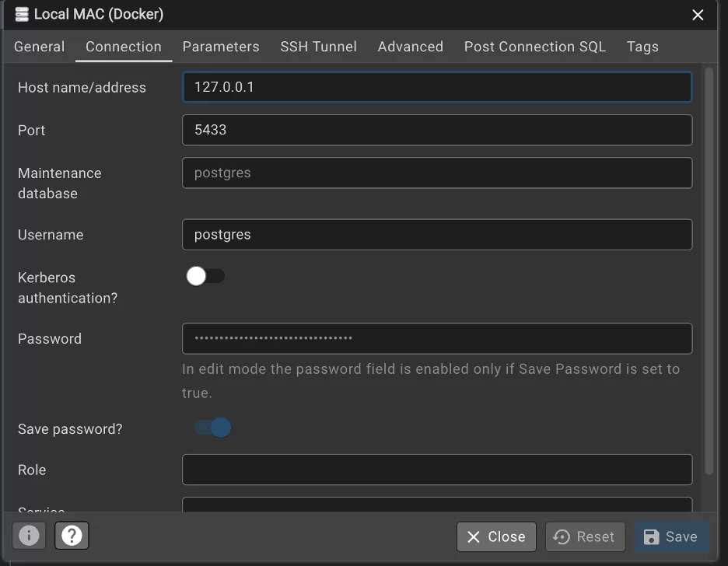
Task: Click the circular reset arrow icon
Action: [562, 536]
